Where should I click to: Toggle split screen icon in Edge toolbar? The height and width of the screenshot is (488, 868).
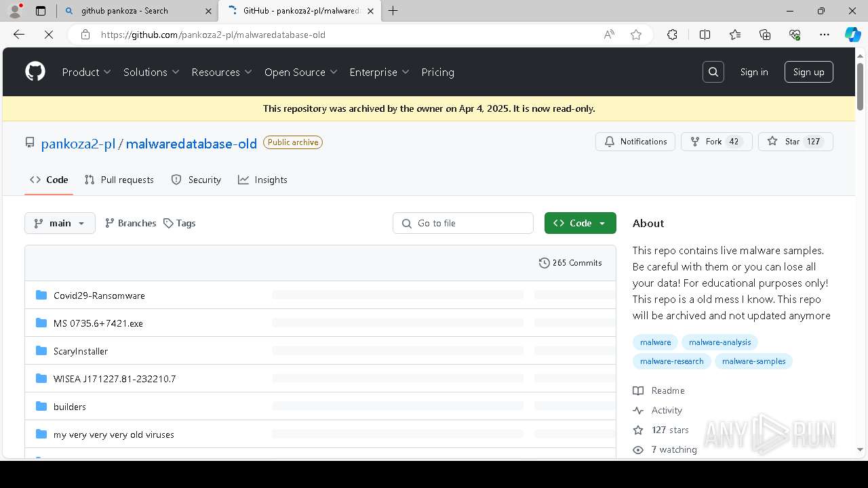[705, 35]
